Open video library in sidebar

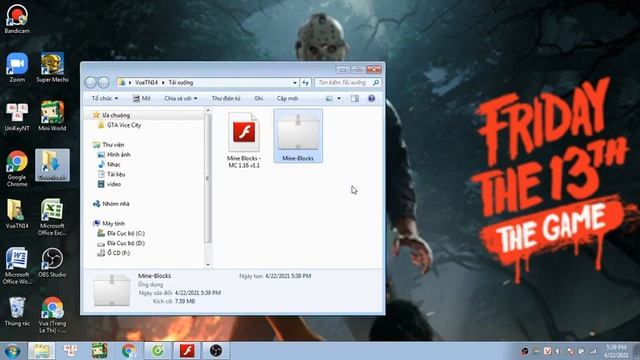tap(114, 184)
